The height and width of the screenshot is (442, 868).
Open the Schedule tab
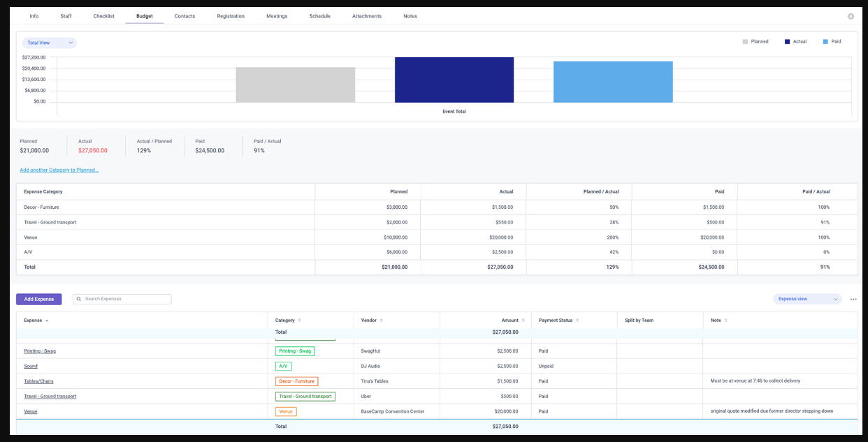point(319,15)
